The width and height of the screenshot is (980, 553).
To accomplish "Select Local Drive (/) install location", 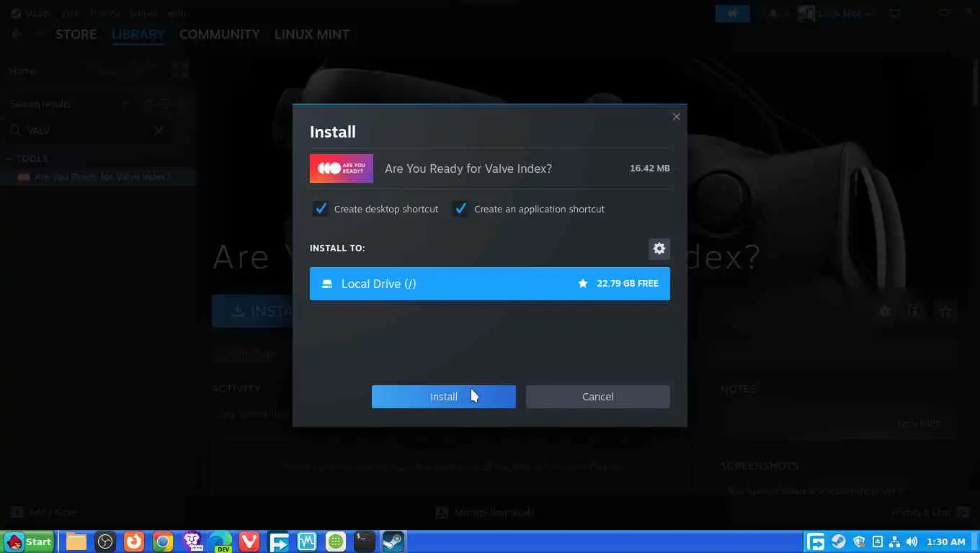I will pos(490,284).
